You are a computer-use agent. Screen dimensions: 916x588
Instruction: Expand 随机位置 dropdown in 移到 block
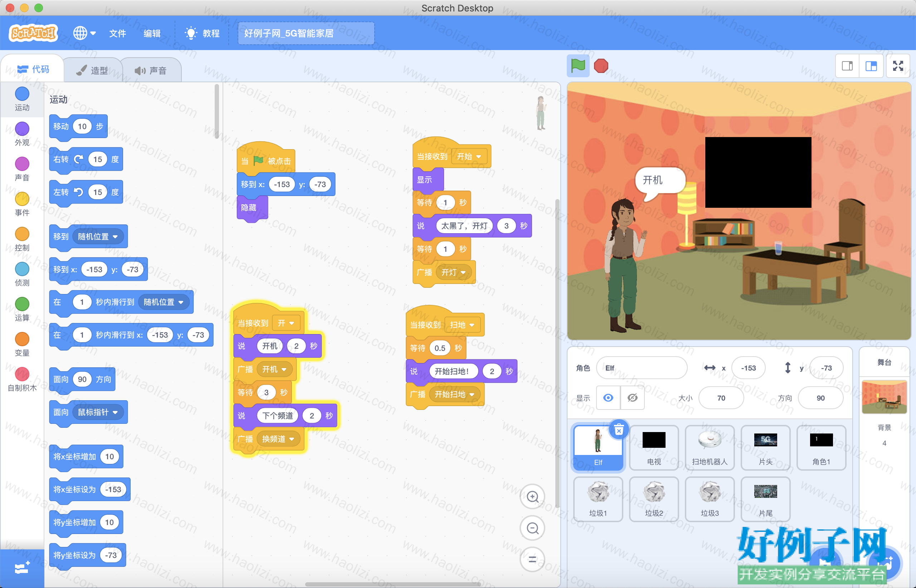pyautogui.click(x=98, y=237)
